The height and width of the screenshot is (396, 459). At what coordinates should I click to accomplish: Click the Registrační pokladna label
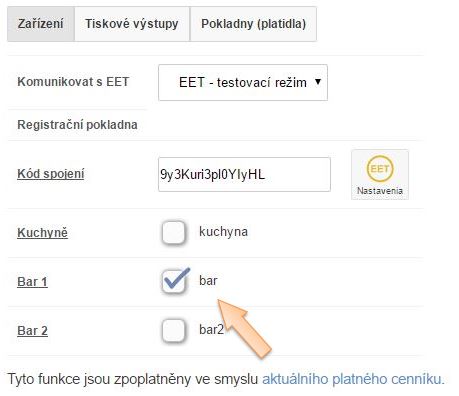point(77,125)
